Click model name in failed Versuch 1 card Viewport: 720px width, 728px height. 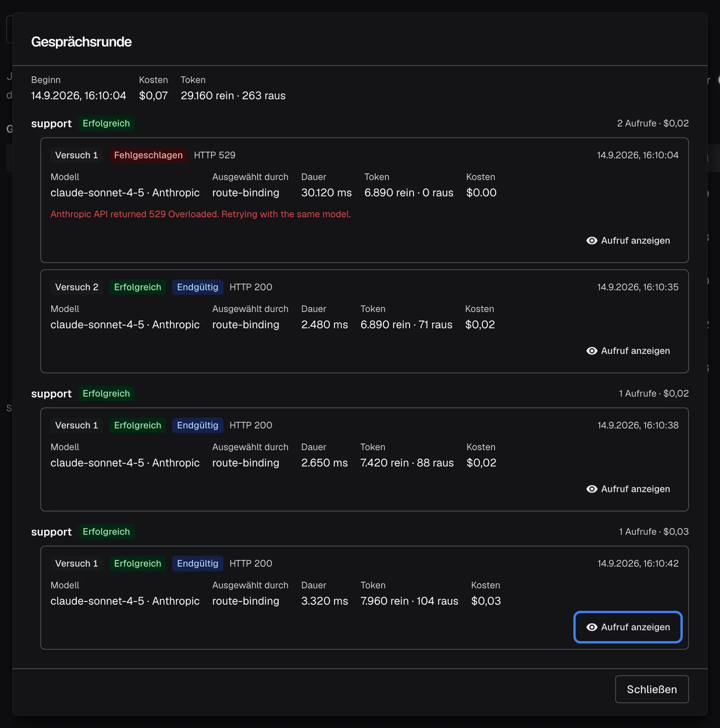(x=125, y=193)
